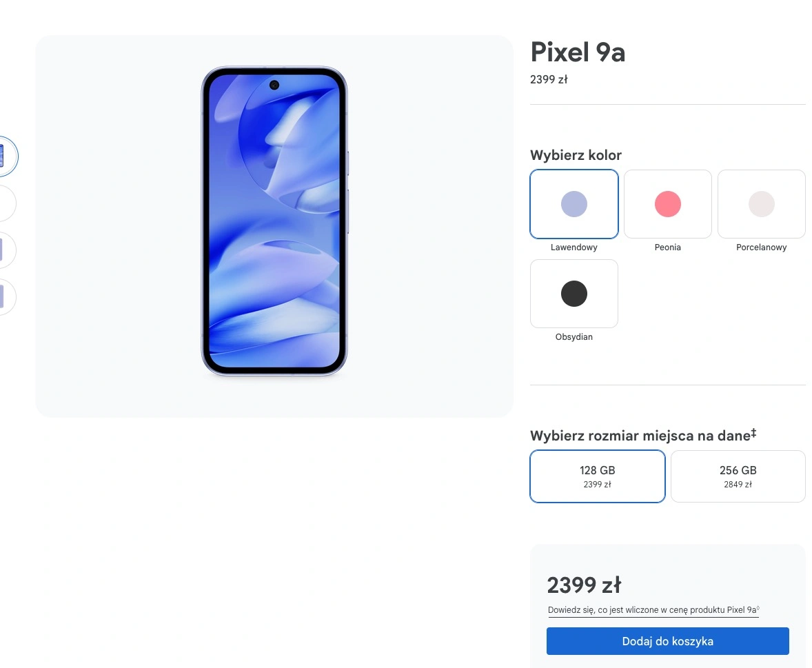
Task: Open the Dowiedz się price details link
Action: (653, 610)
